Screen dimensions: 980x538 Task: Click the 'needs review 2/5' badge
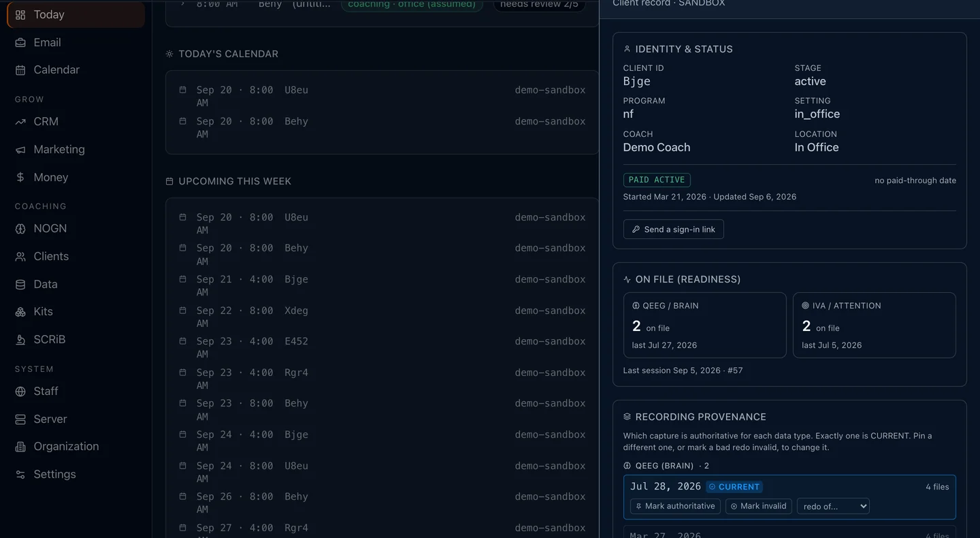pyautogui.click(x=539, y=5)
